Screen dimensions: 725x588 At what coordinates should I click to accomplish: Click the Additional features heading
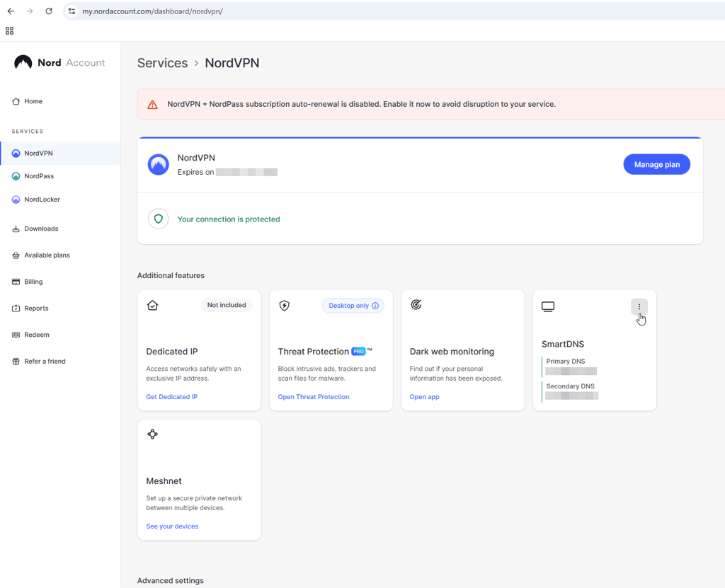coord(171,275)
